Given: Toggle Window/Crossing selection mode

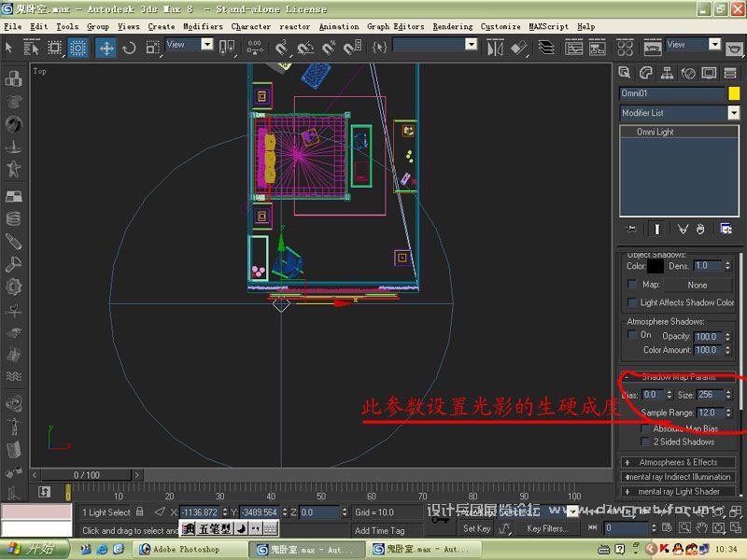Looking at the screenshot, I should 78,48.
